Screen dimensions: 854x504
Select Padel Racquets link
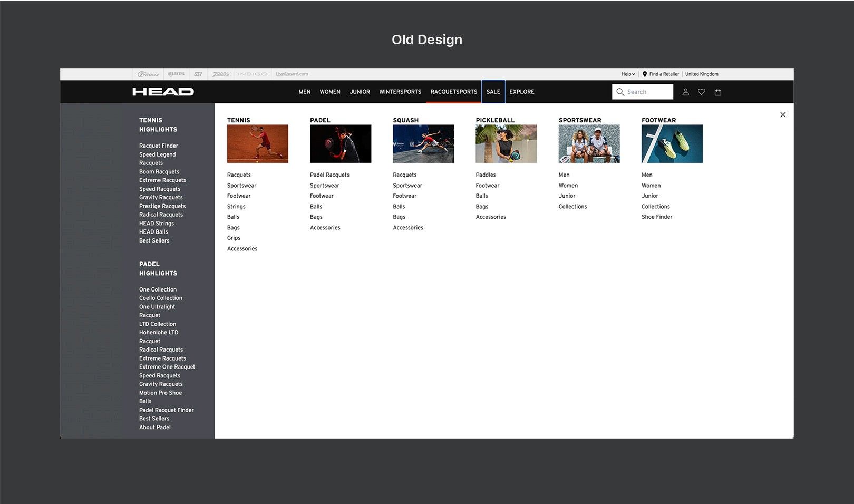click(329, 175)
